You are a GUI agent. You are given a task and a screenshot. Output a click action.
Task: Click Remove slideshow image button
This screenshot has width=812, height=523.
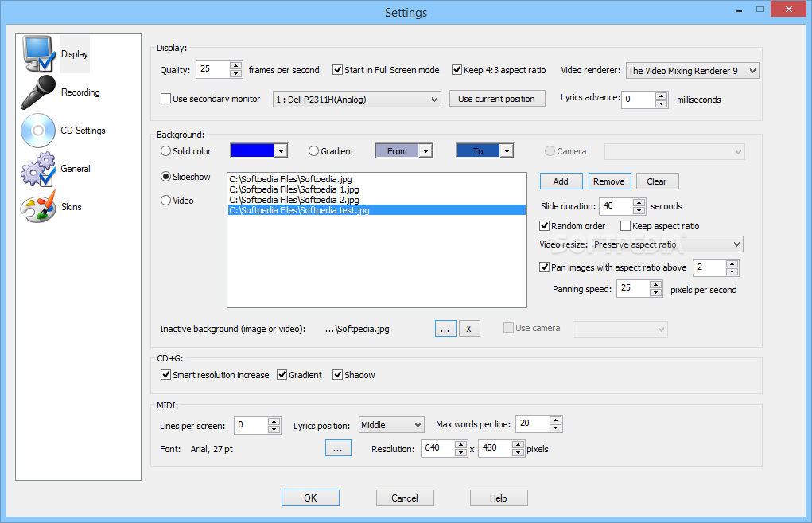coord(609,181)
